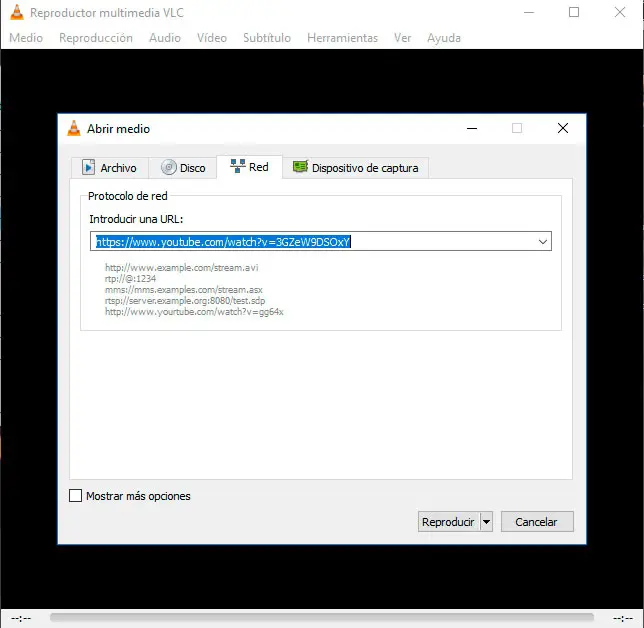
Task: Open the Dispositivo de captura tab
Action: pos(356,168)
